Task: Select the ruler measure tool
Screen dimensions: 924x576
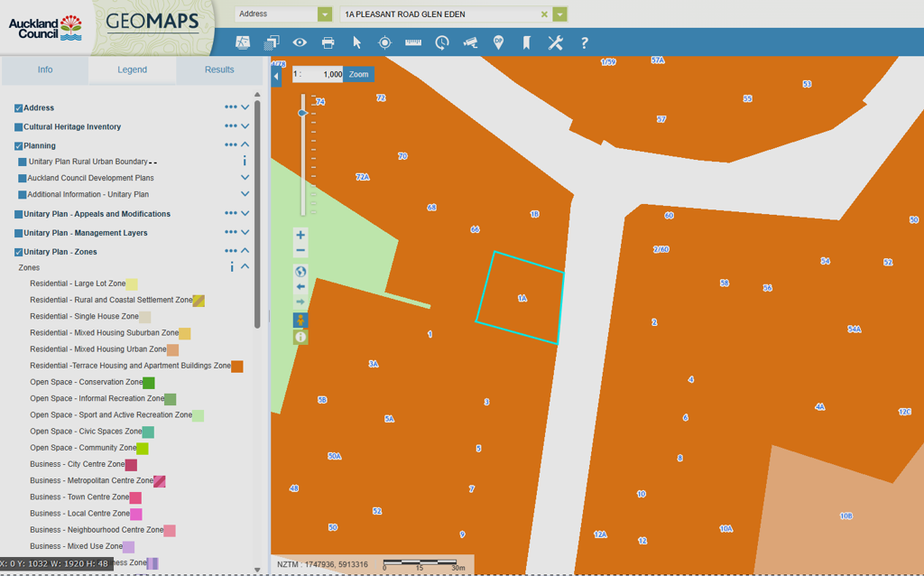Action: click(413, 42)
